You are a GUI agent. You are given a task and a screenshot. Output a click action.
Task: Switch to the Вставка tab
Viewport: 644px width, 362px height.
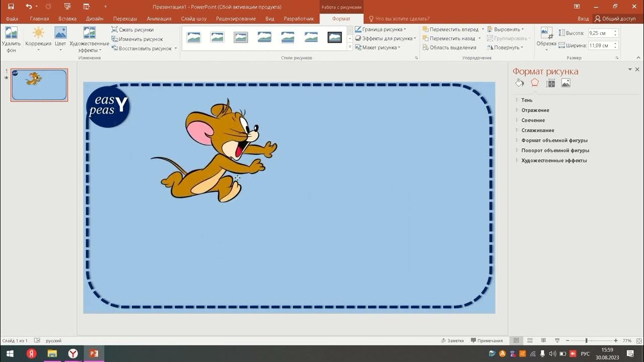coord(67,19)
